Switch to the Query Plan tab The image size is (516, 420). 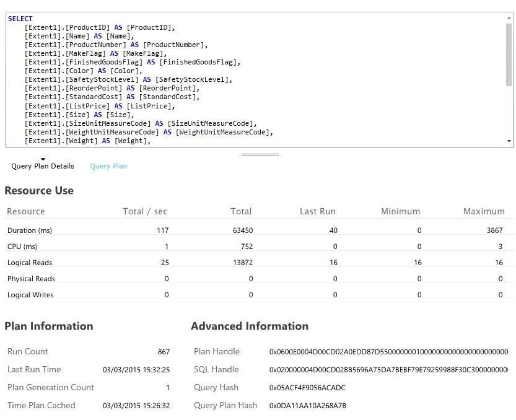108,166
